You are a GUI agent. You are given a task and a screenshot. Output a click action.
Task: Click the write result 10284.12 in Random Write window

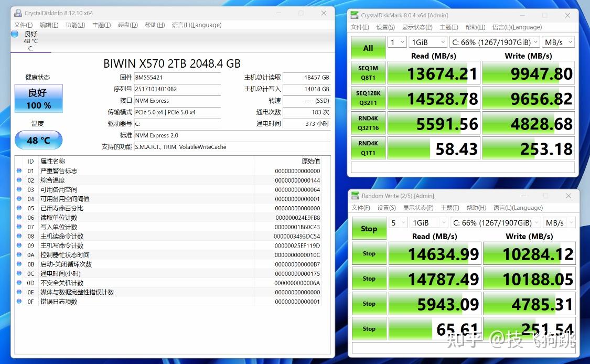click(x=529, y=253)
